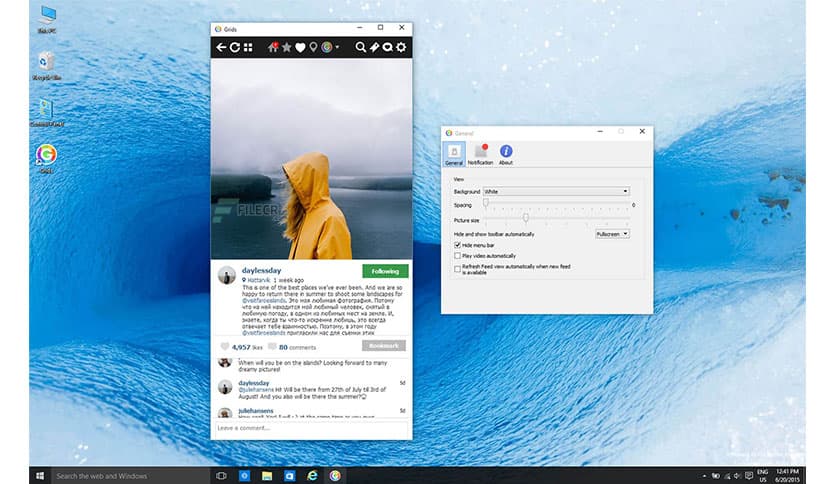Switch to the Notification tab

480,154
